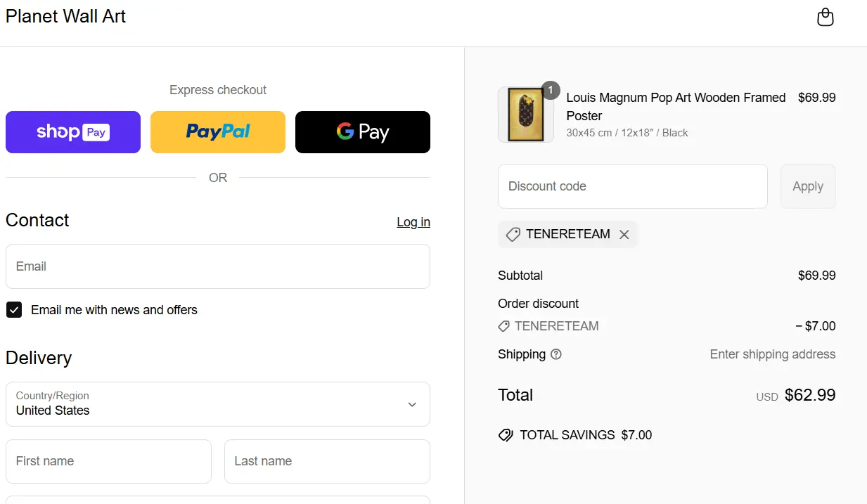867x504 pixels.
Task: Click the Country/Region dropdown chevron arrow
Action: 412,404
